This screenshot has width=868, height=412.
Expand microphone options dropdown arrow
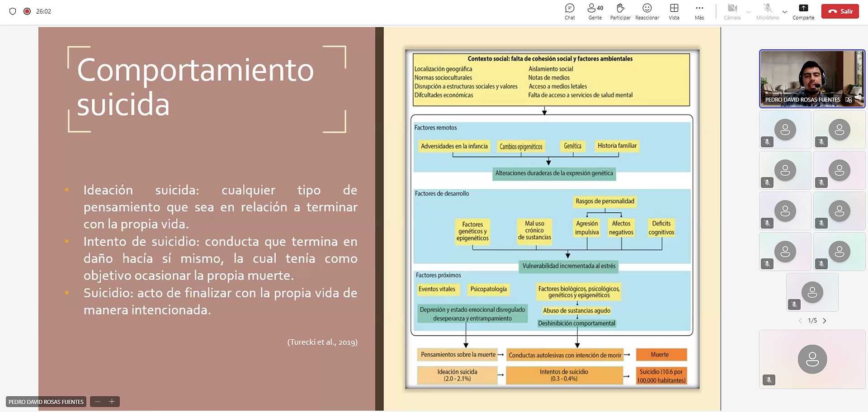click(x=785, y=12)
